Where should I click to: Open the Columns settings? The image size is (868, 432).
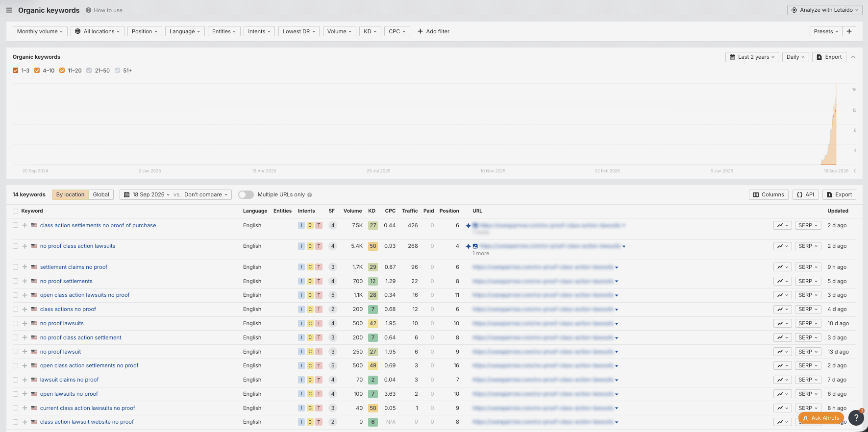pos(769,194)
